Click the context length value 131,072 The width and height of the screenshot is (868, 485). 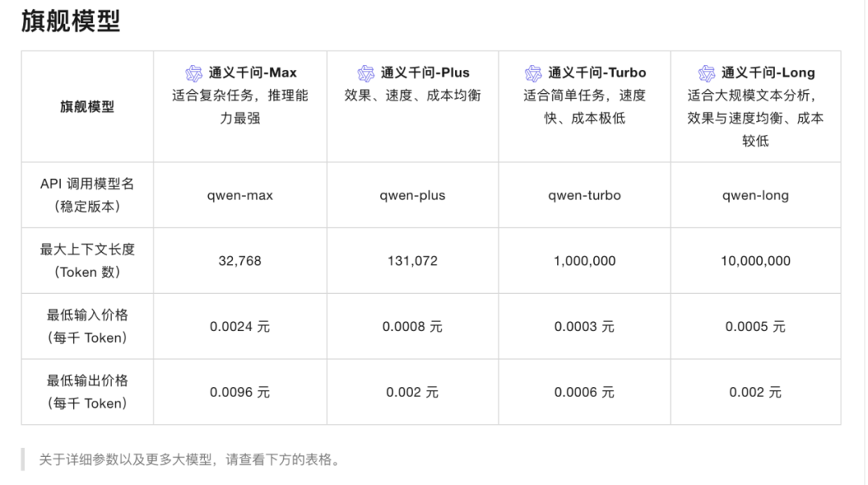coord(412,261)
